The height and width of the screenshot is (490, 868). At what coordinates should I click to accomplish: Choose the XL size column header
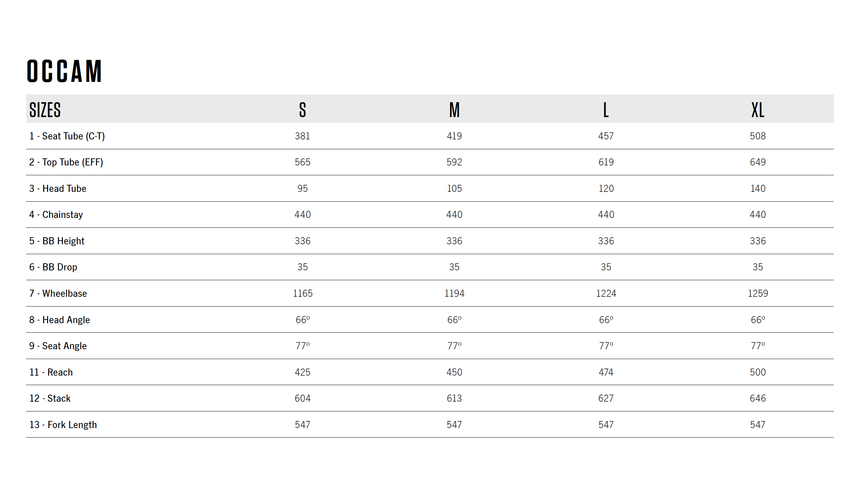758,110
